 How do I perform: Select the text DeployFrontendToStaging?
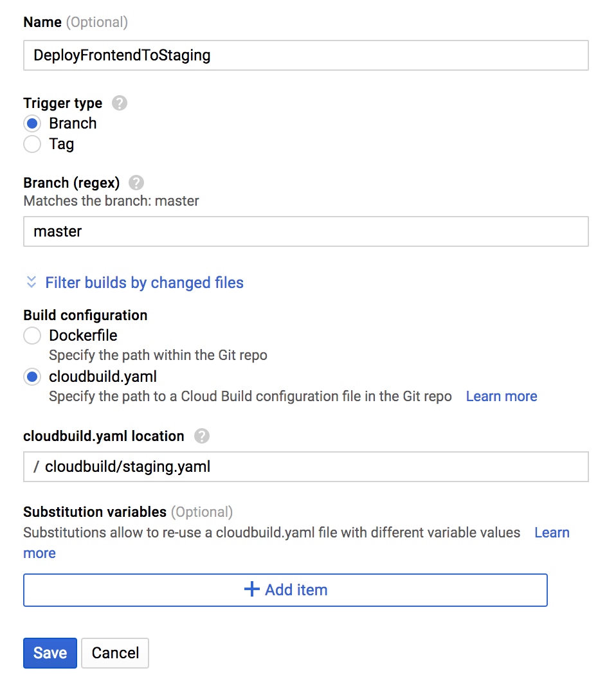[122, 55]
